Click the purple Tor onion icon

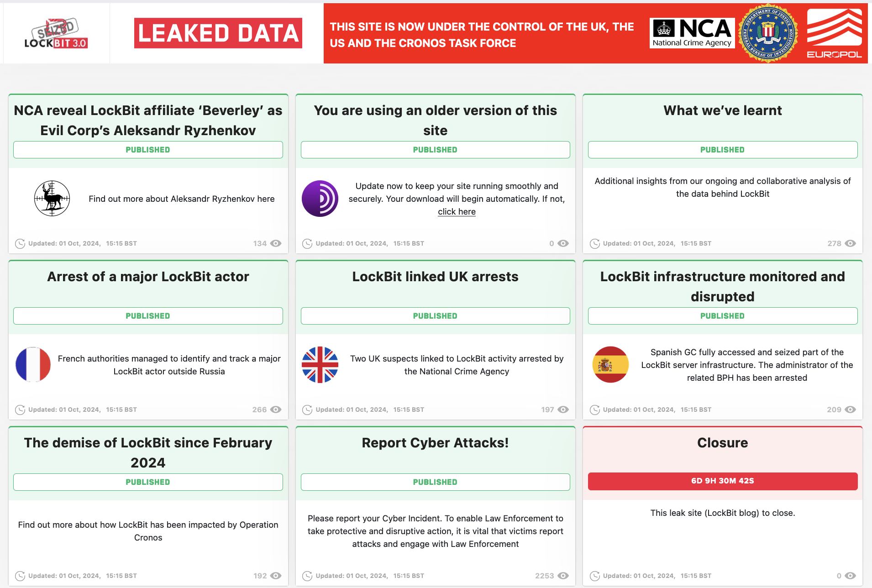320,198
